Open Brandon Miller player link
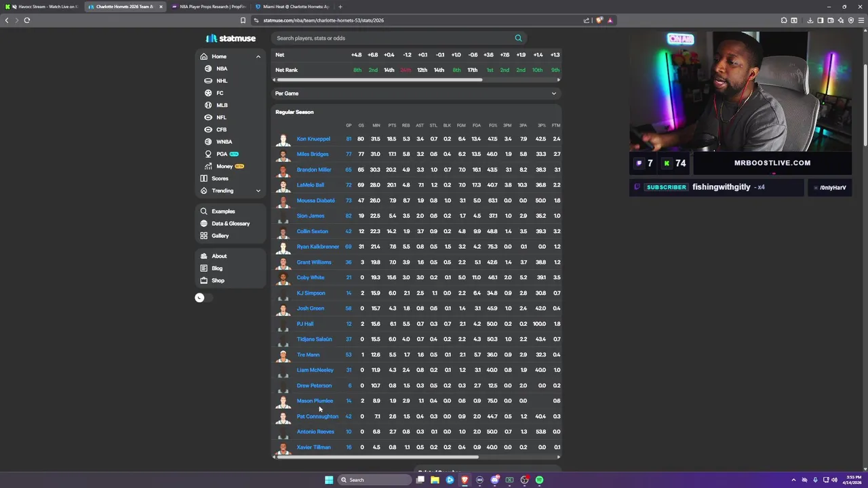This screenshot has height=488, width=868. pos(314,170)
